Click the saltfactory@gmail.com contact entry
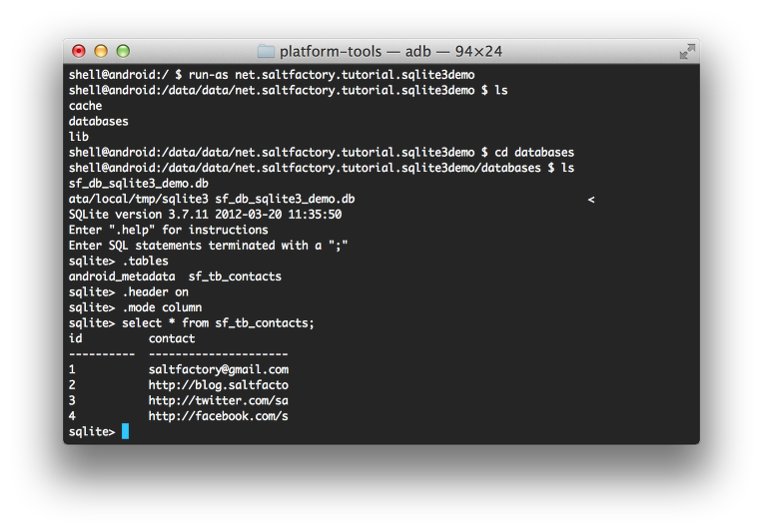763x532 pixels. 219,369
